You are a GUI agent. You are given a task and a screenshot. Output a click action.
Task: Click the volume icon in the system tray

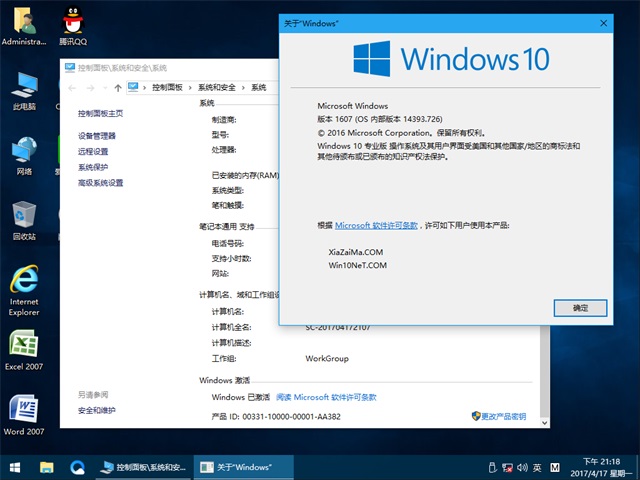pos(520,467)
